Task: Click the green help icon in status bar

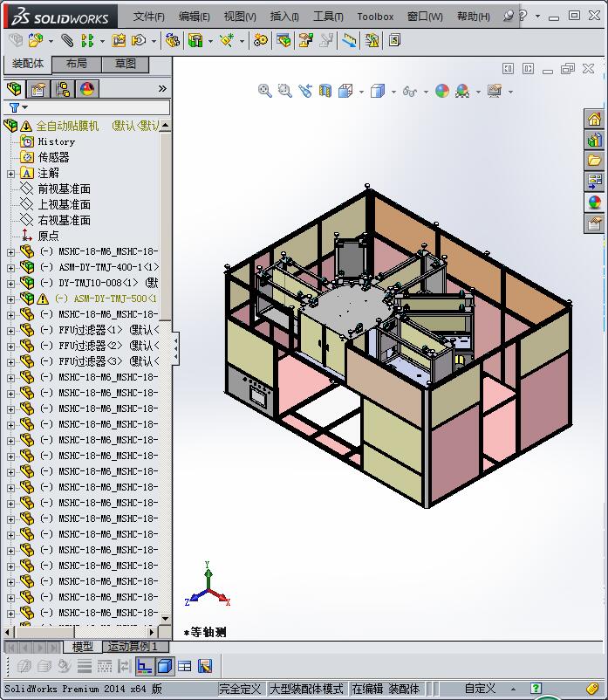Action: [536, 689]
